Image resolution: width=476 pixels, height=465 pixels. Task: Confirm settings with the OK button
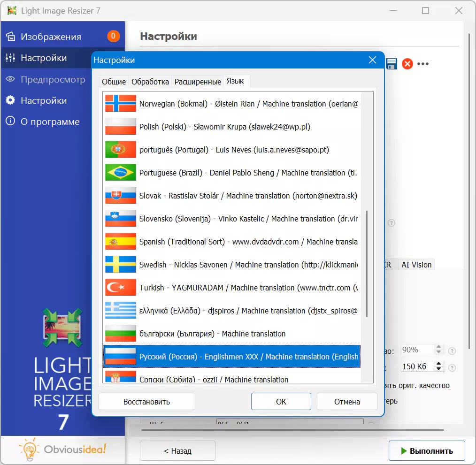(281, 402)
